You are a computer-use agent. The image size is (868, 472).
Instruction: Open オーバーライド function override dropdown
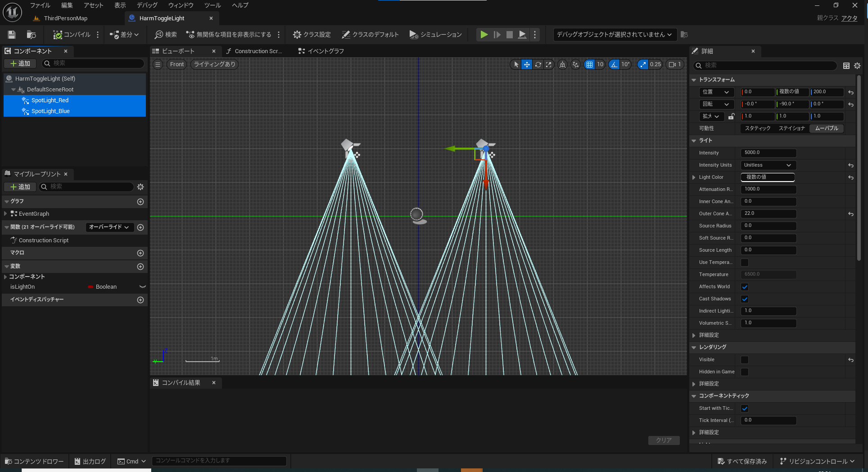pyautogui.click(x=109, y=227)
